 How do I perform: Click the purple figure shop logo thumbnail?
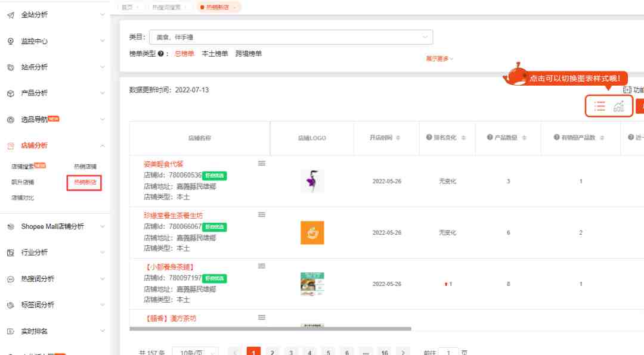pos(312,181)
